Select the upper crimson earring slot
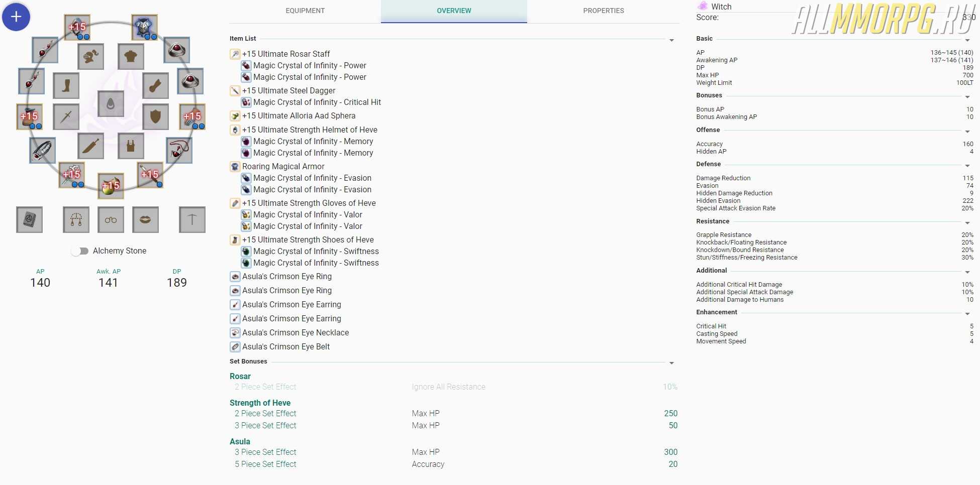Viewport: 980px width, 485px height. (x=45, y=50)
